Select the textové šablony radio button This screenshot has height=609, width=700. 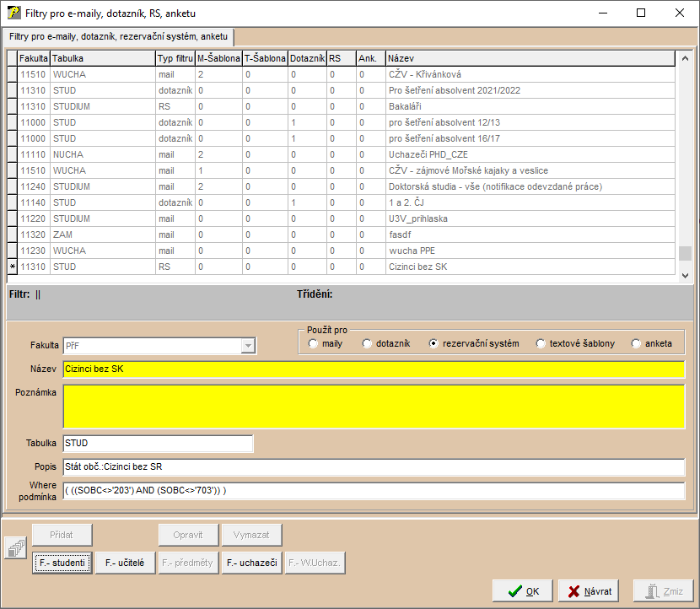541,344
